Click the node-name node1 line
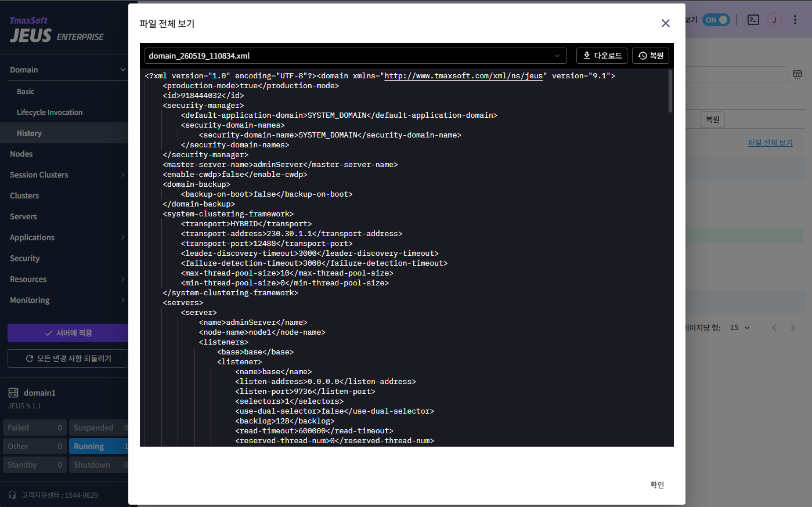Viewport: 812px width, 507px height. pyautogui.click(x=262, y=332)
